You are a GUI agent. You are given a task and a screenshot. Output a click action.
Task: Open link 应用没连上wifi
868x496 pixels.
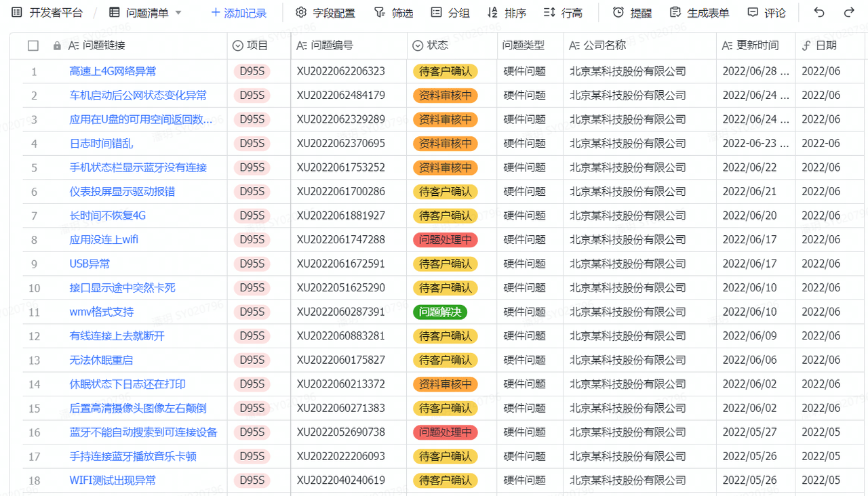(x=104, y=240)
